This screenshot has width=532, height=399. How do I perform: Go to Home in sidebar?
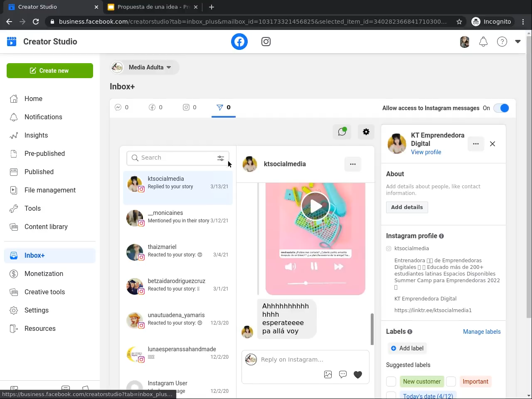pyautogui.click(x=50, y=99)
